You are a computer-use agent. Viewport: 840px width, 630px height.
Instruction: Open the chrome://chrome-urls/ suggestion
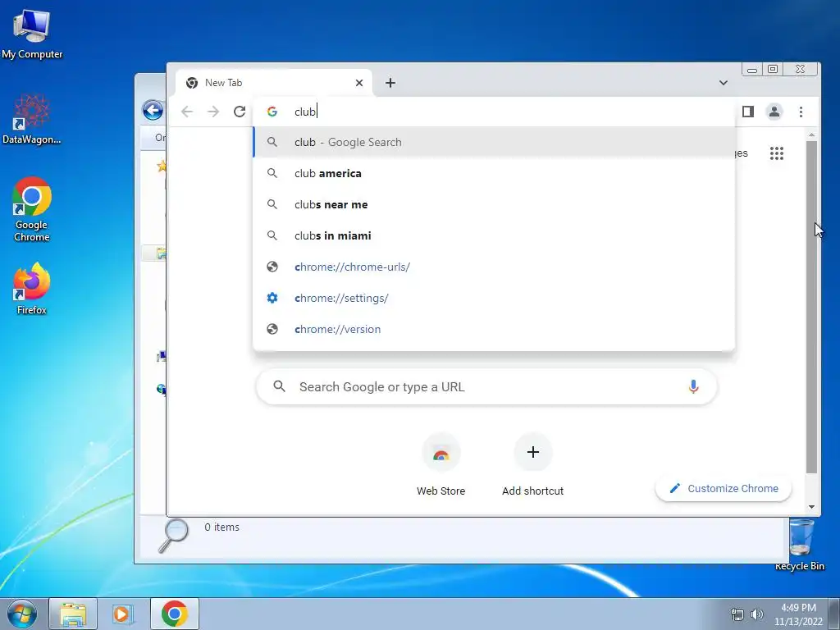coord(494,267)
